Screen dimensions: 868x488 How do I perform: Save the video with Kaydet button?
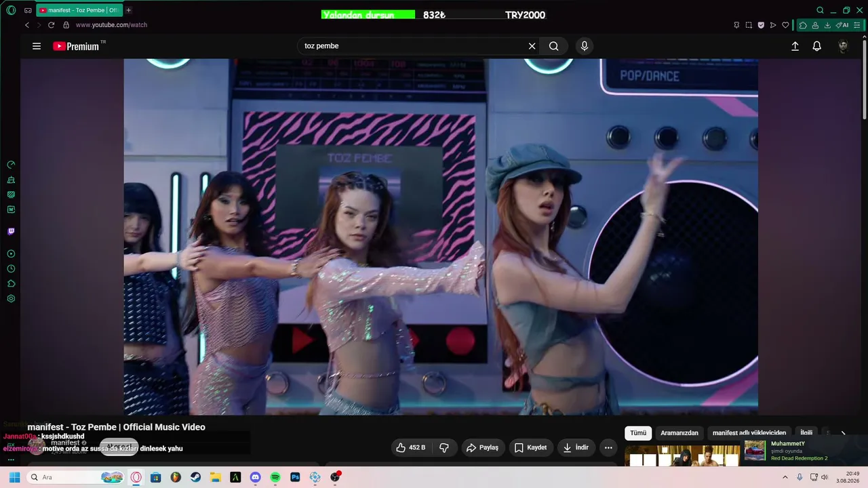click(x=530, y=447)
